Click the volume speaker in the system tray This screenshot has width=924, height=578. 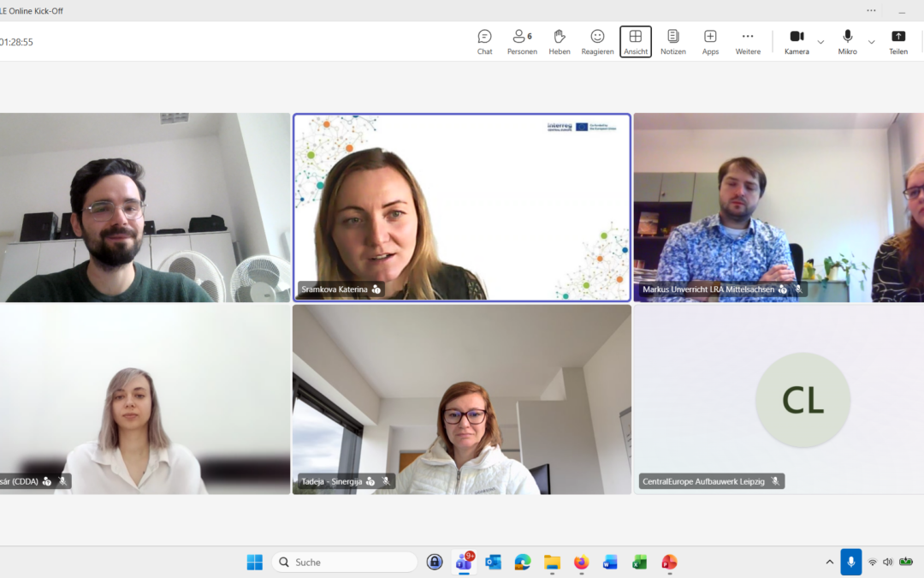click(x=887, y=563)
